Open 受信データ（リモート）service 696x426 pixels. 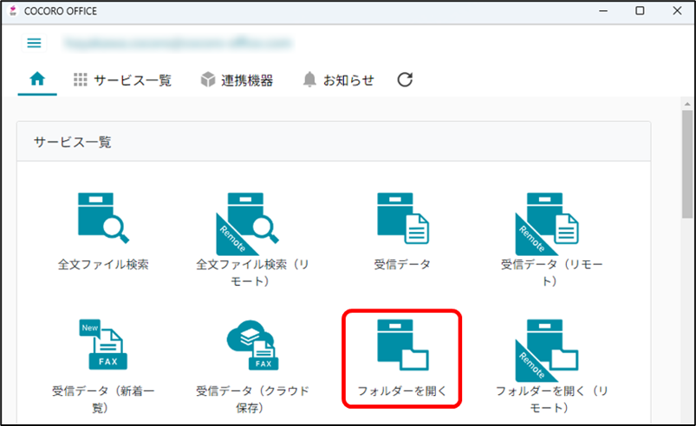click(x=551, y=240)
